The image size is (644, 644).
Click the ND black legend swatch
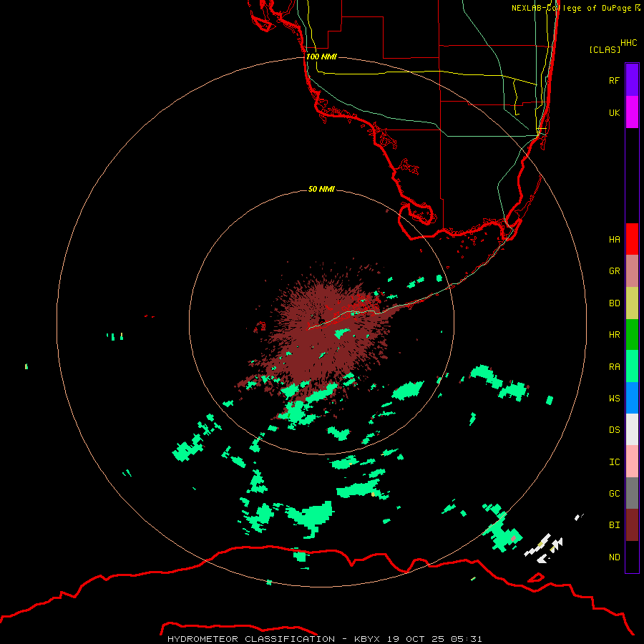(x=632, y=557)
